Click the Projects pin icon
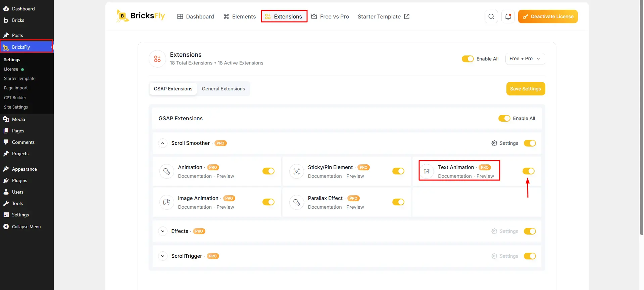The width and height of the screenshot is (644, 290). click(6, 154)
